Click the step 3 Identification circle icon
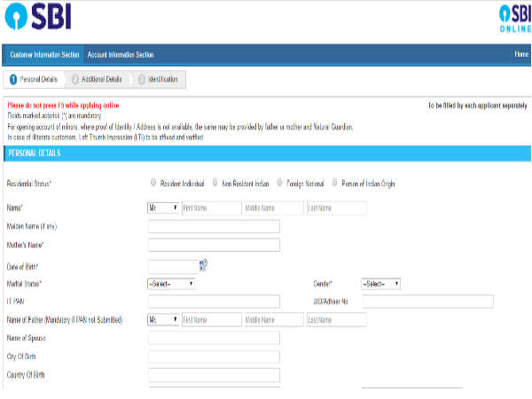Image resolution: width=532 pixels, height=399 pixels. [x=141, y=80]
